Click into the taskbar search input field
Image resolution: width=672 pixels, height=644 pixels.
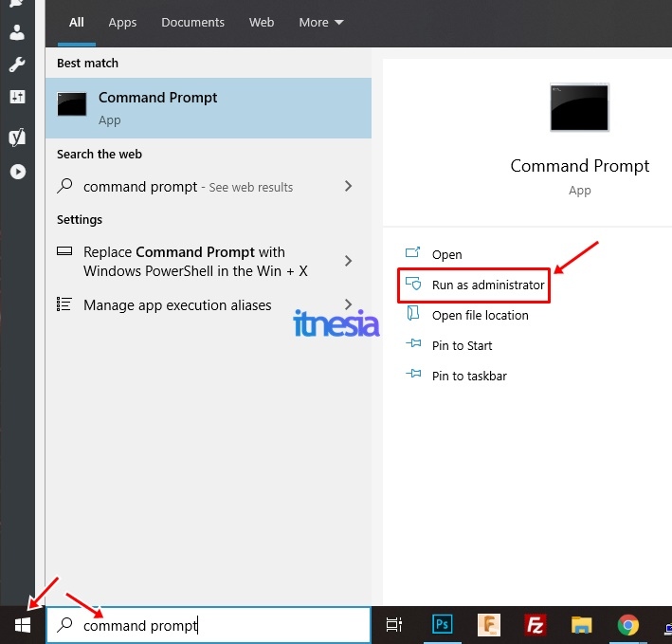coord(209,625)
